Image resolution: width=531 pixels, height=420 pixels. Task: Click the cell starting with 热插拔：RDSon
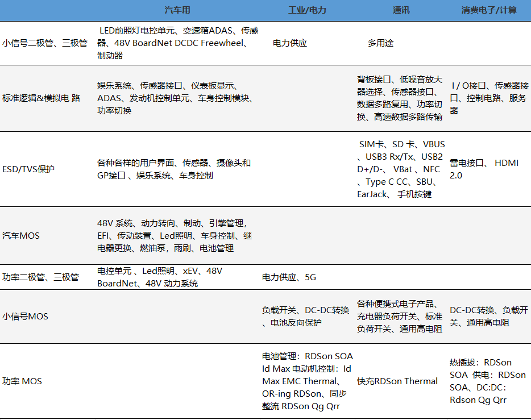[x=487, y=381]
